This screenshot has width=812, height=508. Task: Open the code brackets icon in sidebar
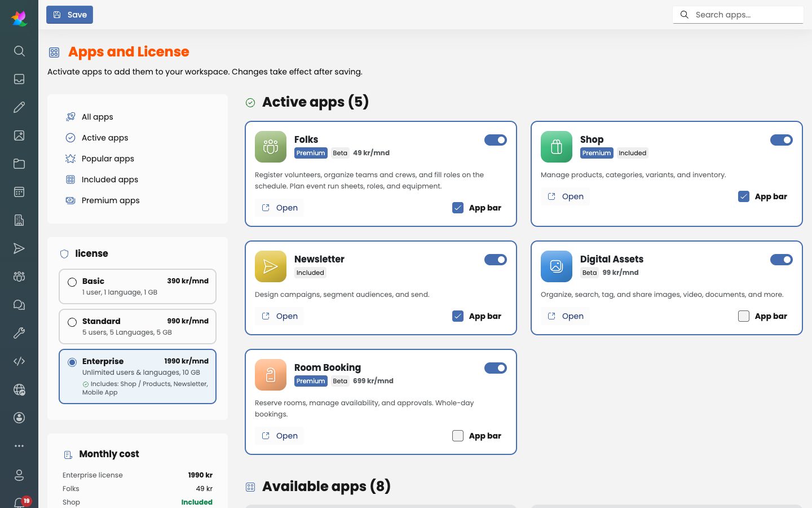pos(19,361)
